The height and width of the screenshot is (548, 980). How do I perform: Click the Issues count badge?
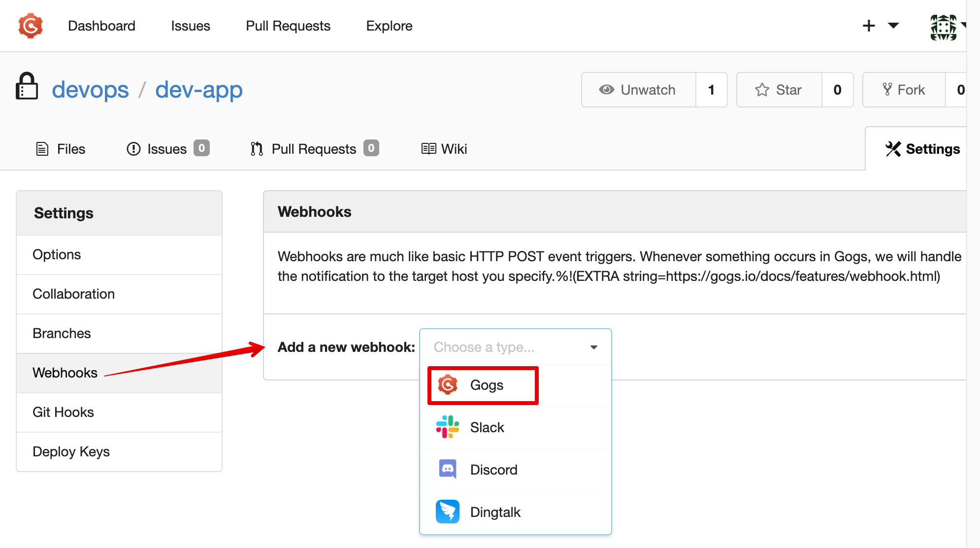[201, 148]
